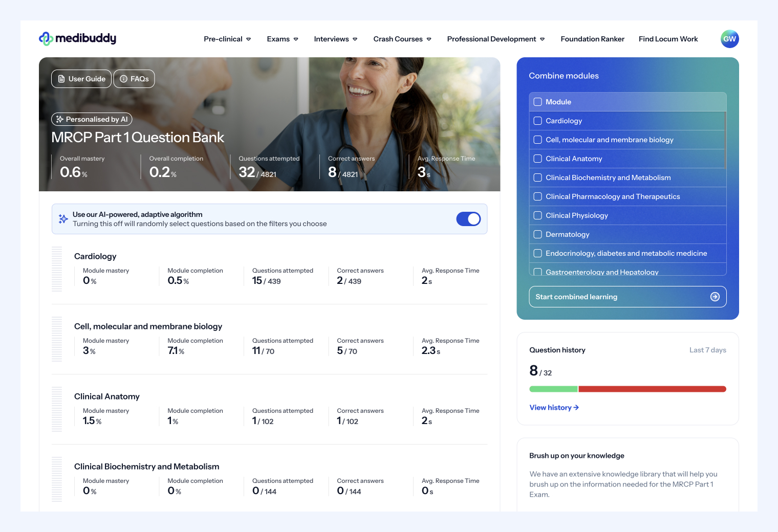Click the Combine modules heading

tap(564, 76)
